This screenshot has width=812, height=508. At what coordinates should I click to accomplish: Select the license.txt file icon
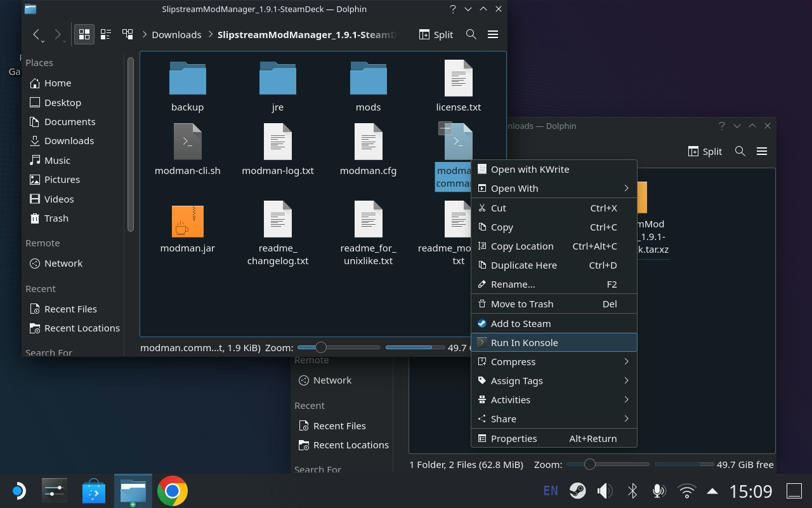pos(459,78)
